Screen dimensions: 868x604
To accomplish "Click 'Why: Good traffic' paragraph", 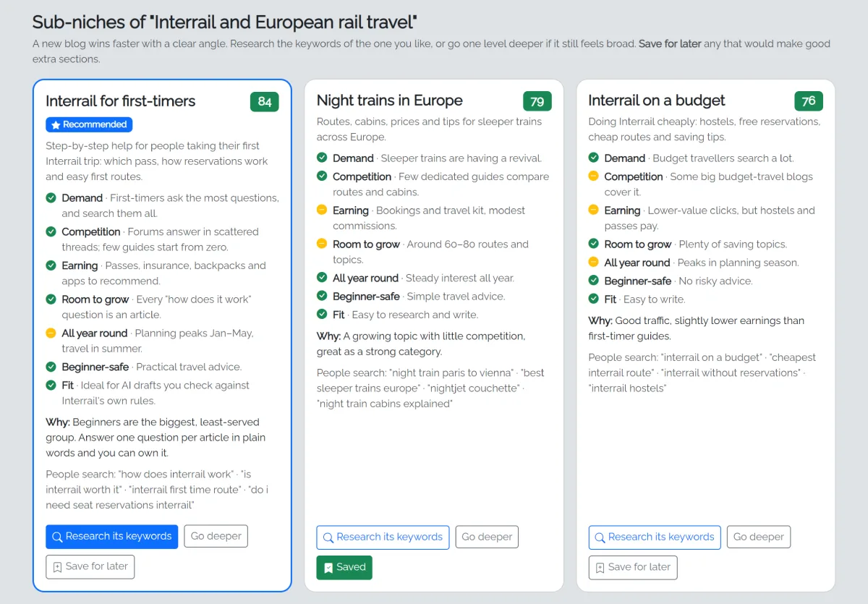I will tap(696, 328).
